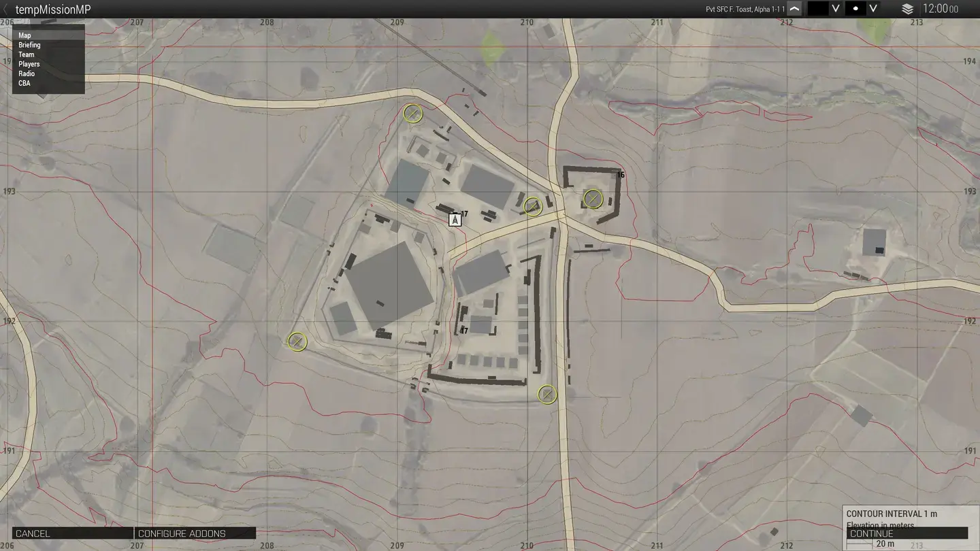Select the yellow marker south of the compound
The image size is (980, 551).
click(x=547, y=393)
